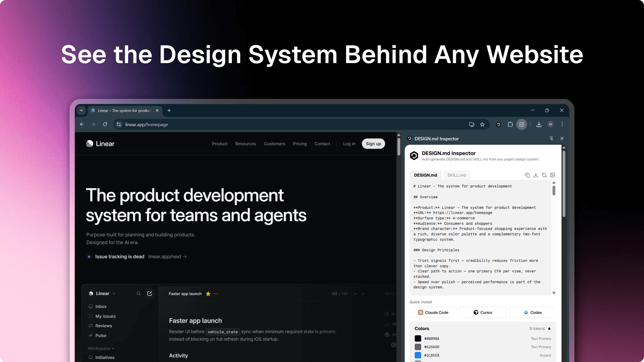Click the browser forward arrow
The image size is (644, 362).
click(x=93, y=124)
